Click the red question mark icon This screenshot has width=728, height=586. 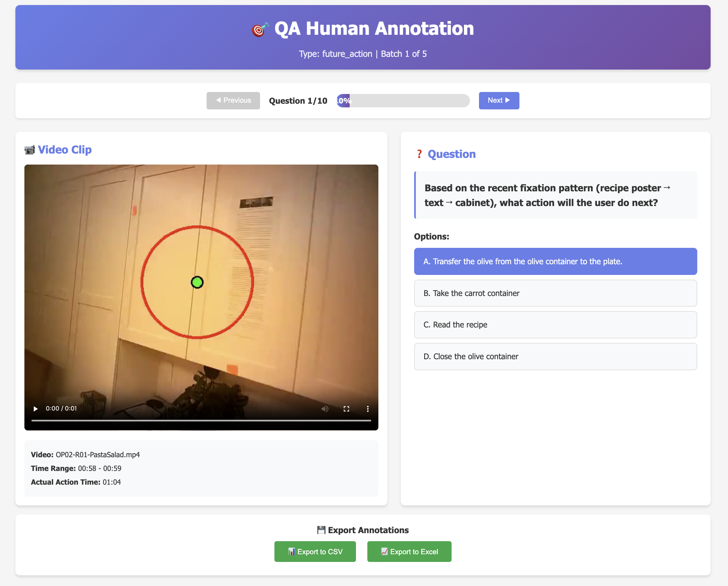(x=419, y=154)
